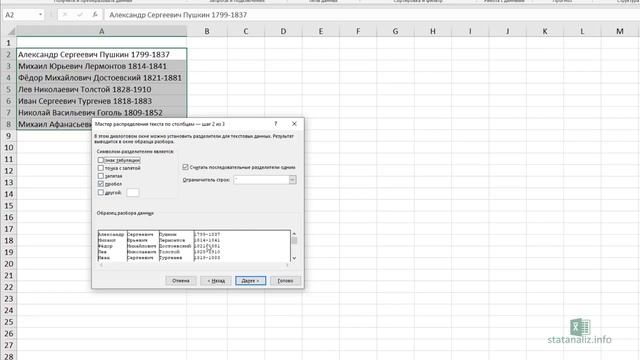This screenshot has width=640, height=360.
Task: Select cell with 'Лев Николаевич Толстой 1828-1910'
Action: pyautogui.click(x=102, y=89)
